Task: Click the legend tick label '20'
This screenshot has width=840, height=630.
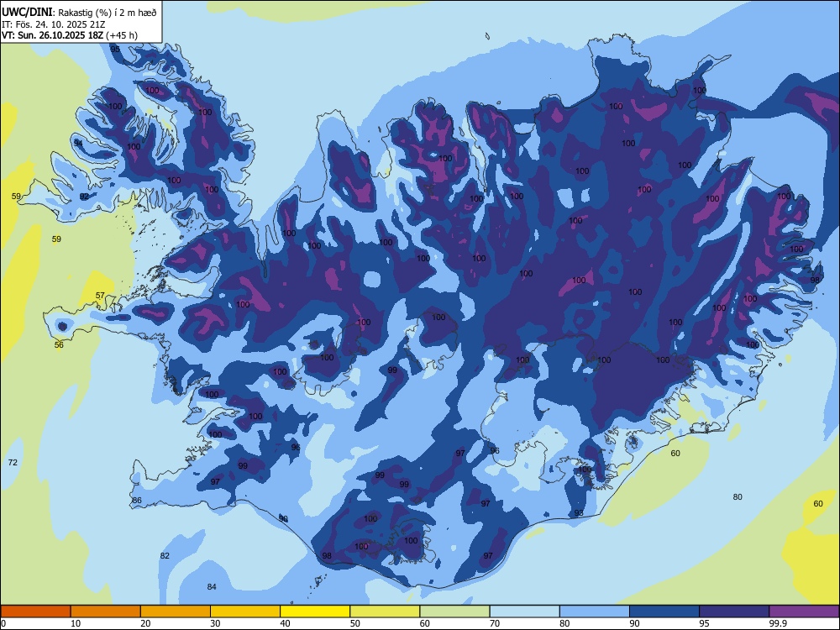Action: (145, 623)
